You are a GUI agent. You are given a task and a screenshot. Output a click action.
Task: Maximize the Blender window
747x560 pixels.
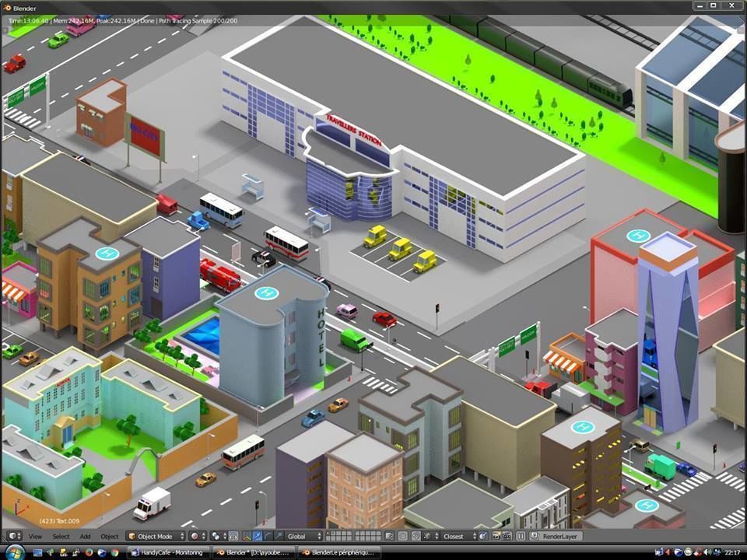tap(714, 5)
